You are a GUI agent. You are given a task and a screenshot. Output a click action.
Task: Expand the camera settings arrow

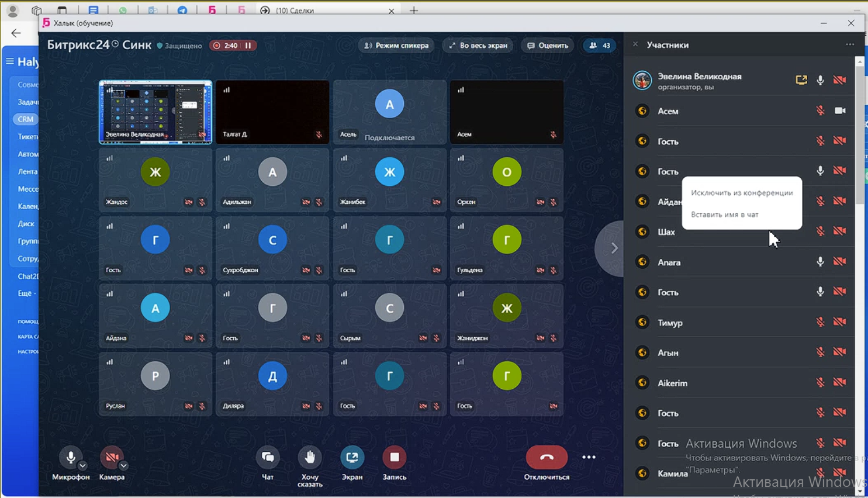pyautogui.click(x=123, y=466)
